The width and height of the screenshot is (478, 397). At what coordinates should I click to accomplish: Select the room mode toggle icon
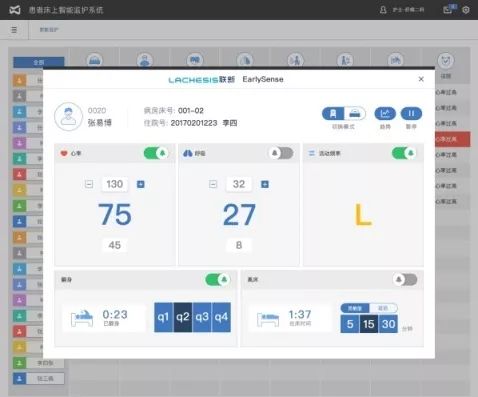[333, 114]
